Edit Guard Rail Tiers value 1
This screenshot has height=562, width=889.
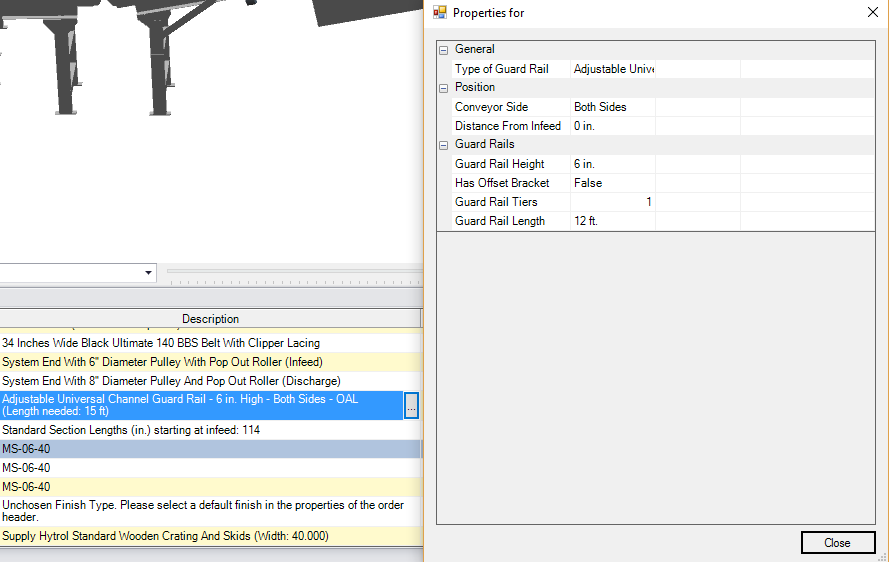(x=612, y=202)
